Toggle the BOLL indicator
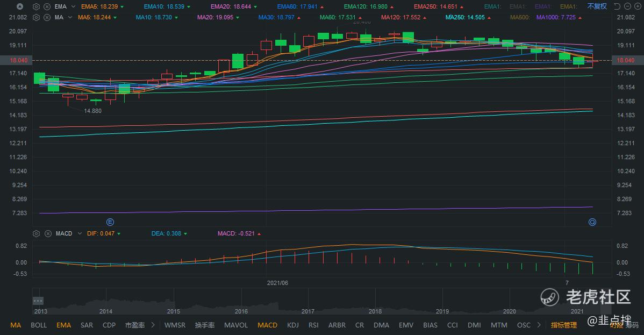Image resolution: width=644 pixels, height=335 pixels. coord(39,325)
